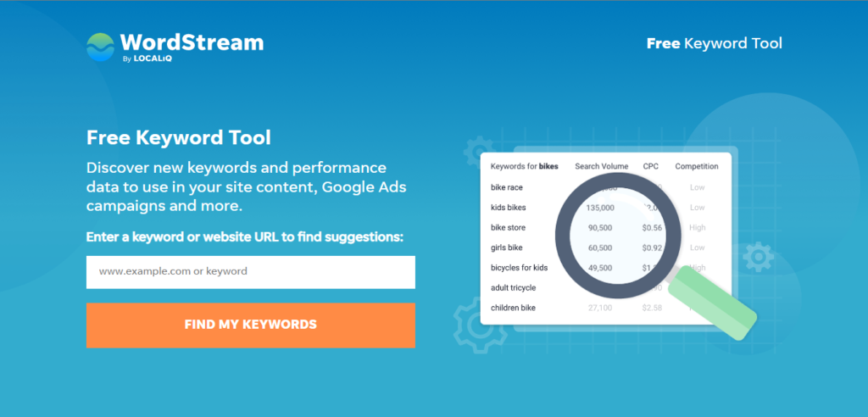868x417 pixels.
Task: Click the green magnifier handle
Action: pos(712,303)
